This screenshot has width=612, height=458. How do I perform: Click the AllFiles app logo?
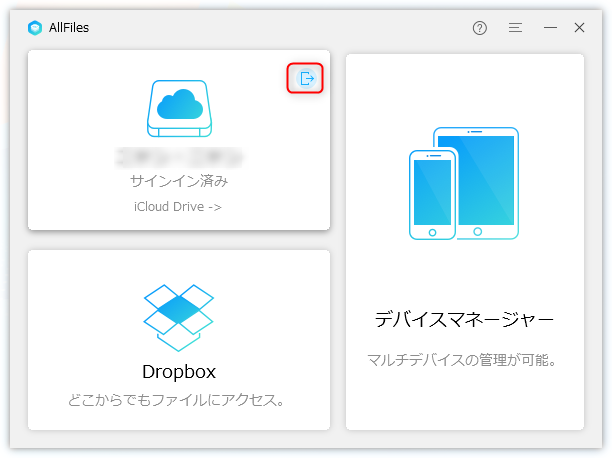[35, 28]
